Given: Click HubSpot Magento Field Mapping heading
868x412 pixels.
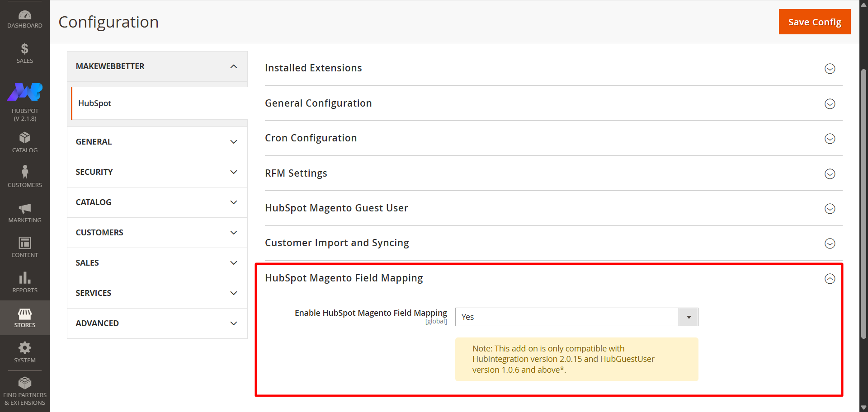Looking at the screenshot, I should tap(344, 278).
